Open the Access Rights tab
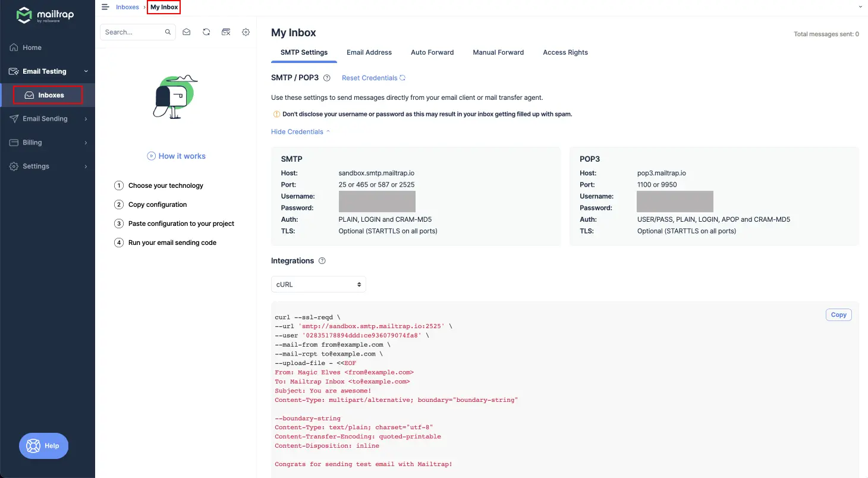The height and width of the screenshot is (478, 868). [565, 52]
